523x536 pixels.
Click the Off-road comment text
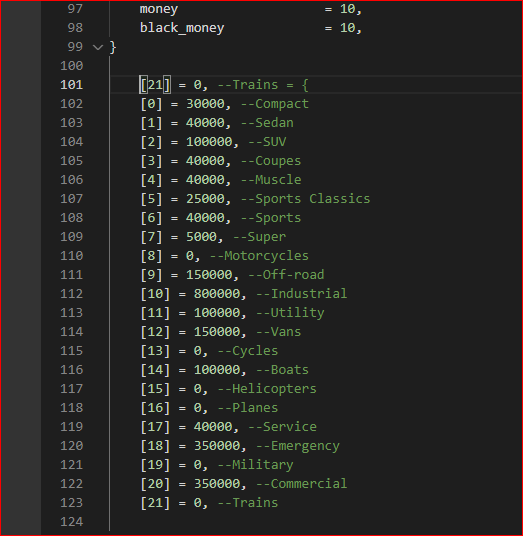[286, 275]
